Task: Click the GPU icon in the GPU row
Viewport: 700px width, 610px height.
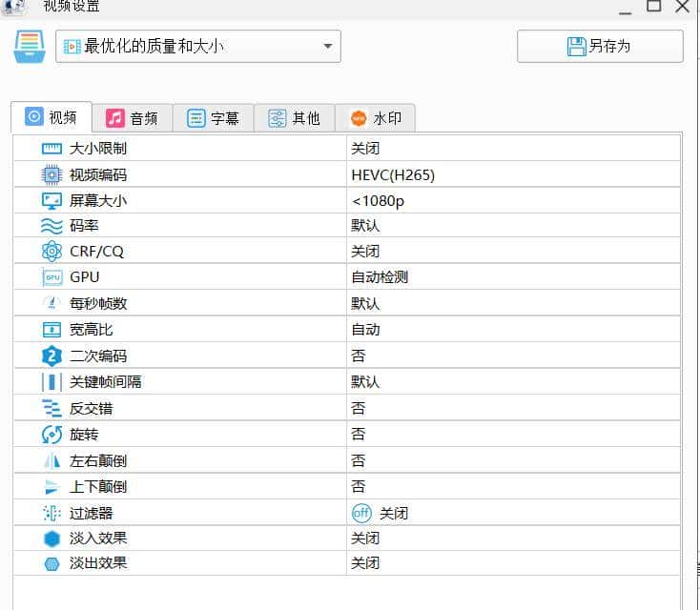Action: pyautogui.click(x=52, y=277)
